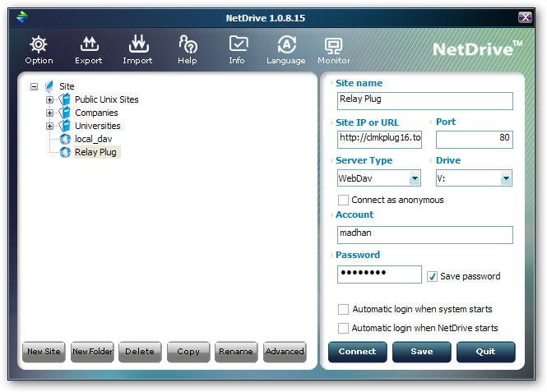Open the Server Type dropdown

(415, 178)
